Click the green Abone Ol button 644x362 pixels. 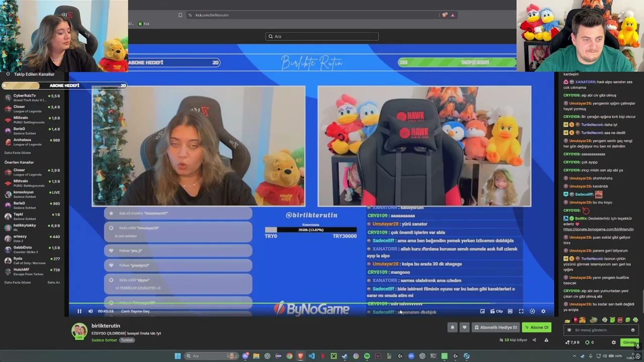pos(537,327)
